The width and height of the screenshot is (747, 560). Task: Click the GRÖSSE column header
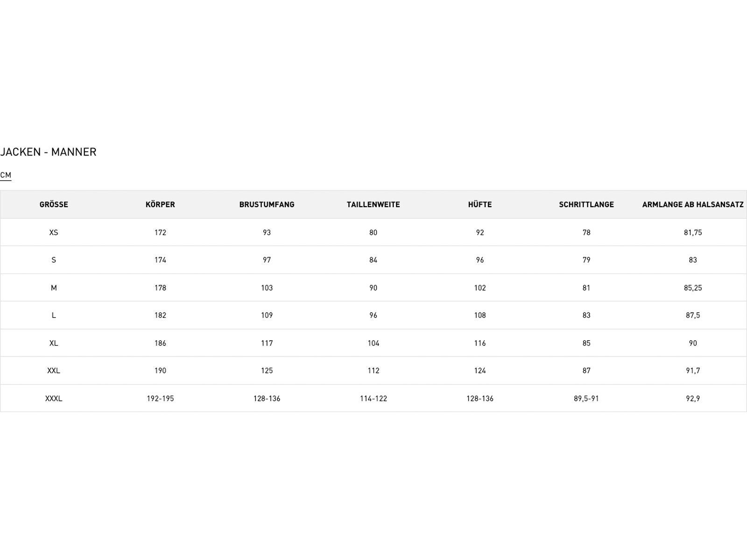[x=54, y=204]
